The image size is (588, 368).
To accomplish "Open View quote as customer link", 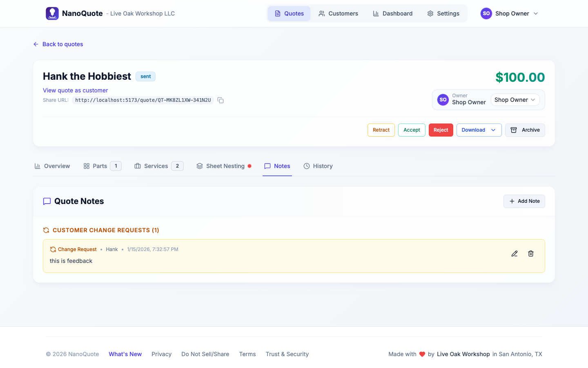I will 76,90.
